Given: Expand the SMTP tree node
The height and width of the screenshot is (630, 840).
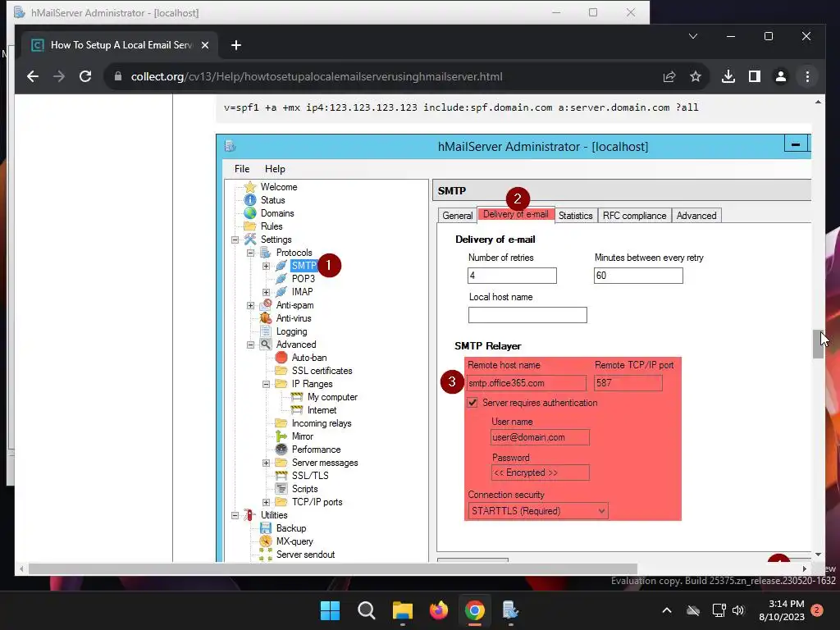Looking at the screenshot, I should 267,266.
